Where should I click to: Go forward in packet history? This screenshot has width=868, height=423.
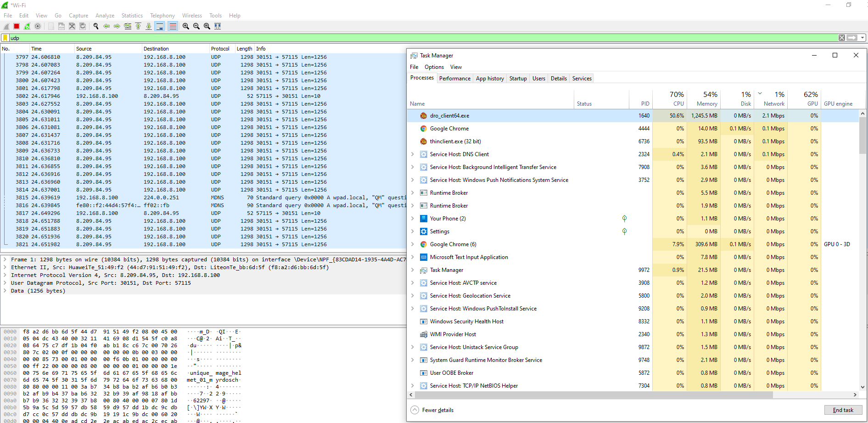tap(117, 26)
